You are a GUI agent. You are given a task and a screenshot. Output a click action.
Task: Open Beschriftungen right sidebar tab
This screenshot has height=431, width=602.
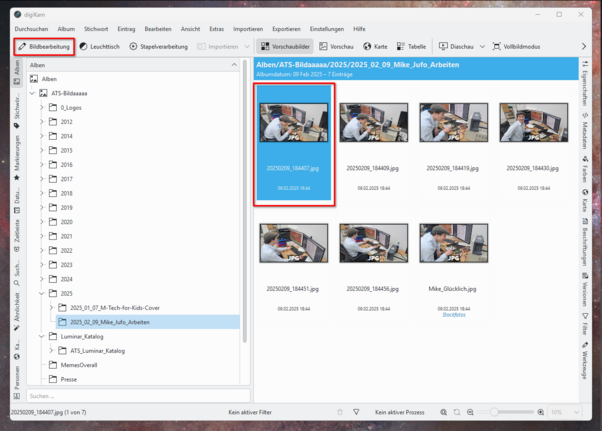click(x=585, y=243)
